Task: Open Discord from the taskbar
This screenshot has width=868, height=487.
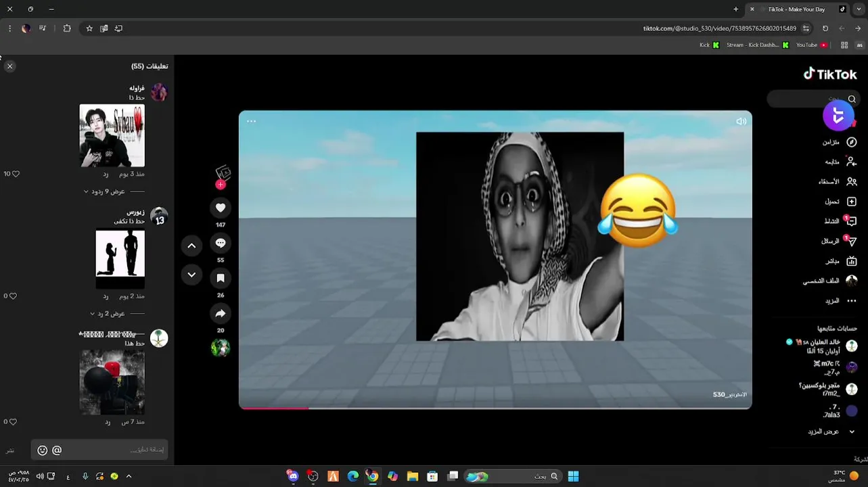Action: click(292, 476)
